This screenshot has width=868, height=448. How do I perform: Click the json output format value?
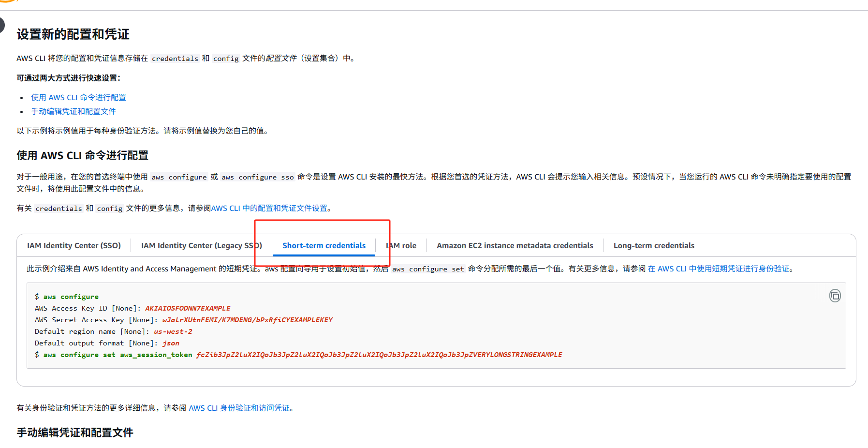(x=171, y=343)
